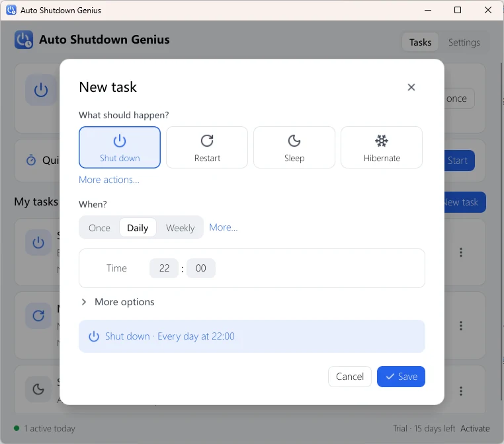
Task: Switch schedule to Weekly
Action: point(180,228)
